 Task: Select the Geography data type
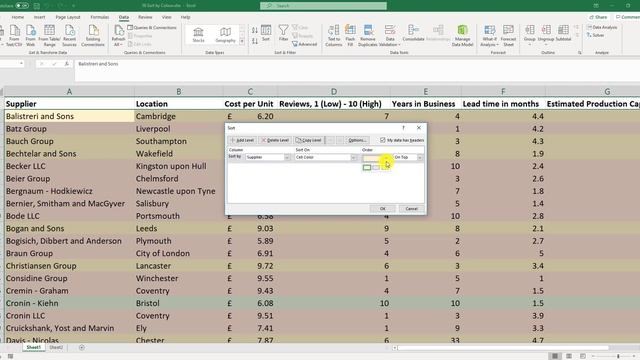tap(225, 35)
